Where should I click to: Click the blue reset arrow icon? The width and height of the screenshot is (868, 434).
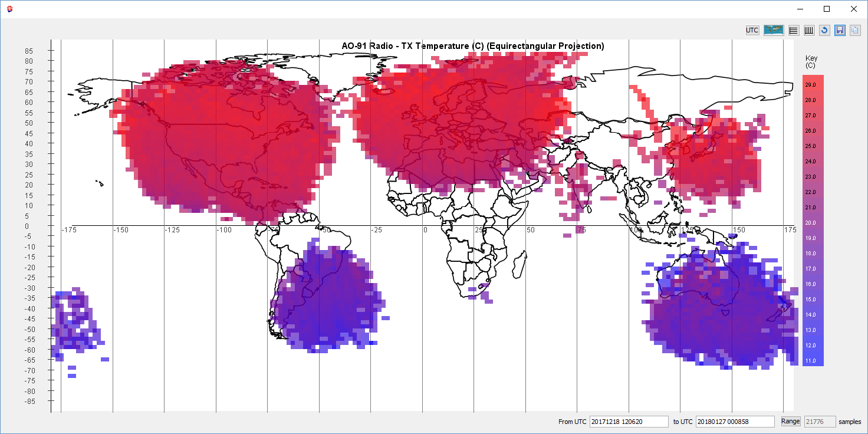coord(824,30)
